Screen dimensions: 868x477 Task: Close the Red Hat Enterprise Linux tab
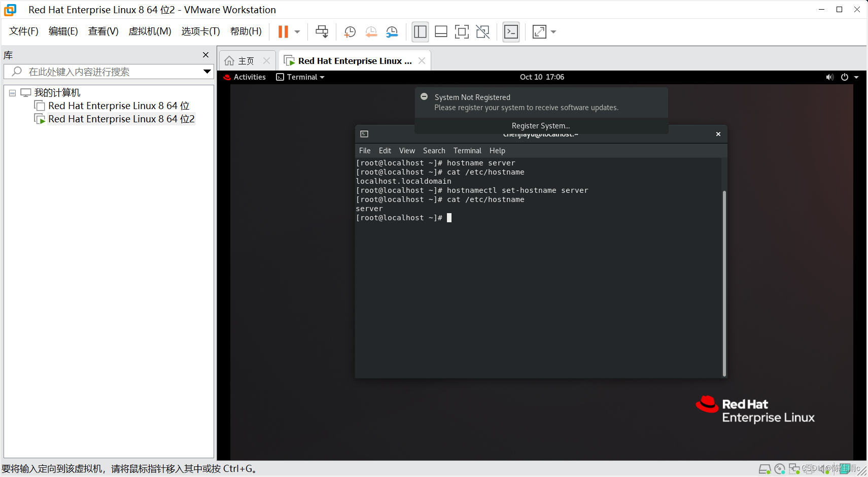click(422, 61)
